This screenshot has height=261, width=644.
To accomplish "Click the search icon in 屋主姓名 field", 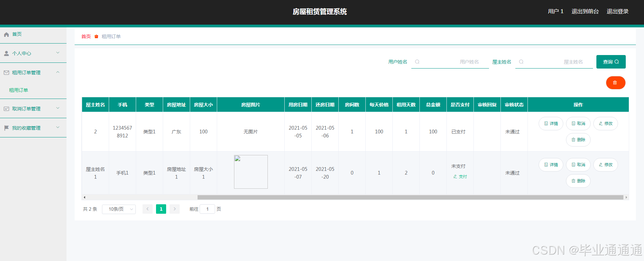I will (x=521, y=62).
